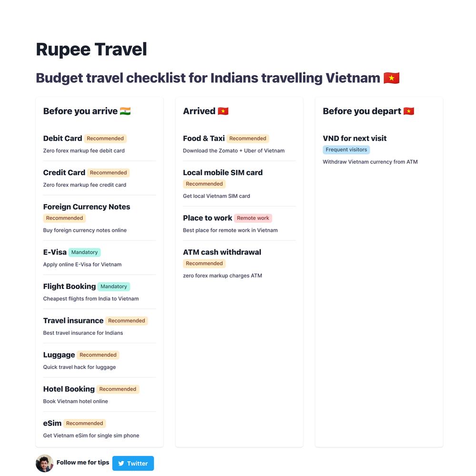Screen dimensions: 476x476
Task: Click the Vietnam flag next to Arrived
Action: pos(223,111)
